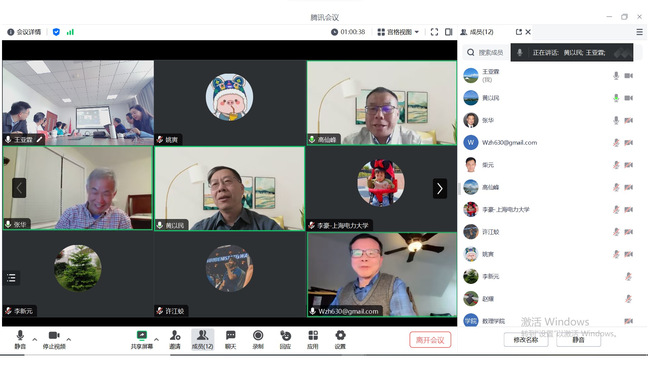Expand video options arrow beside camera

[69, 339]
